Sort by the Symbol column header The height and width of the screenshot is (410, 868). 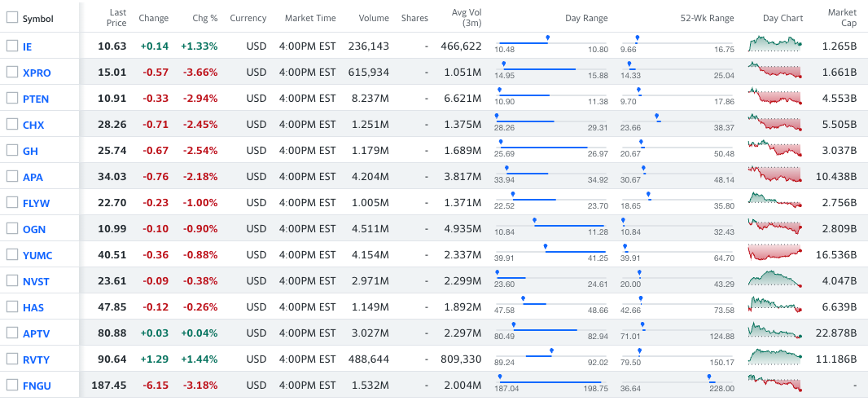[37, 18]
